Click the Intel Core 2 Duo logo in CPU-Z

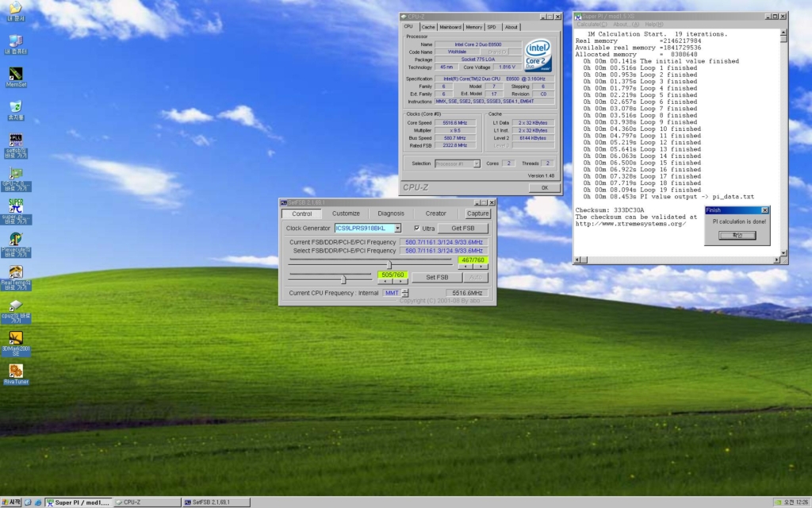point(538,56)
